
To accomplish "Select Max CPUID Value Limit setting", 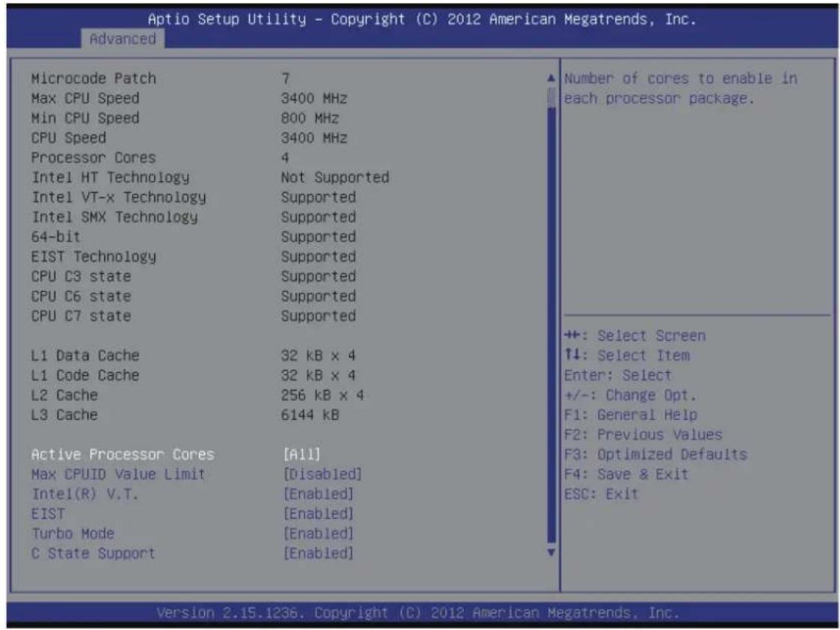I will pyautogui.click(x=118, y=474).
